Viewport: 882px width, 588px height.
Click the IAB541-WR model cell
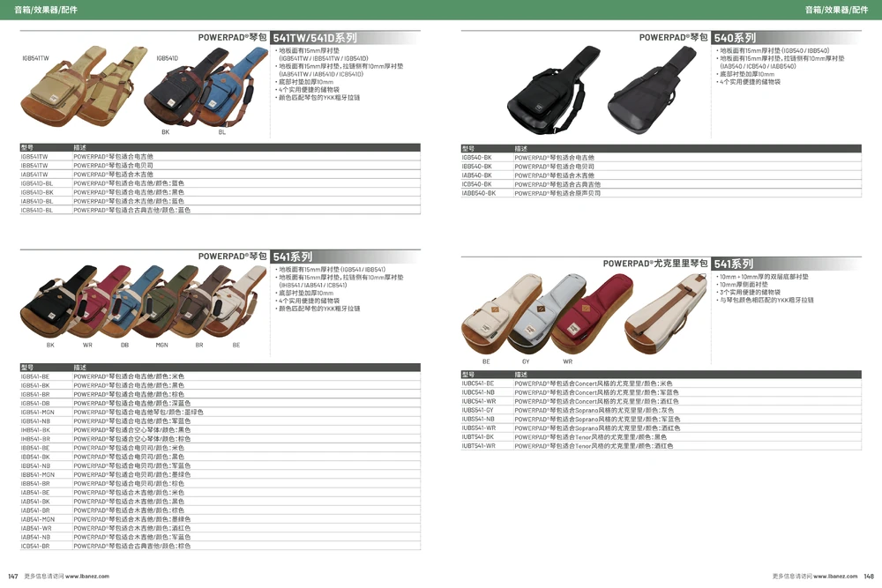coord(36,528)
